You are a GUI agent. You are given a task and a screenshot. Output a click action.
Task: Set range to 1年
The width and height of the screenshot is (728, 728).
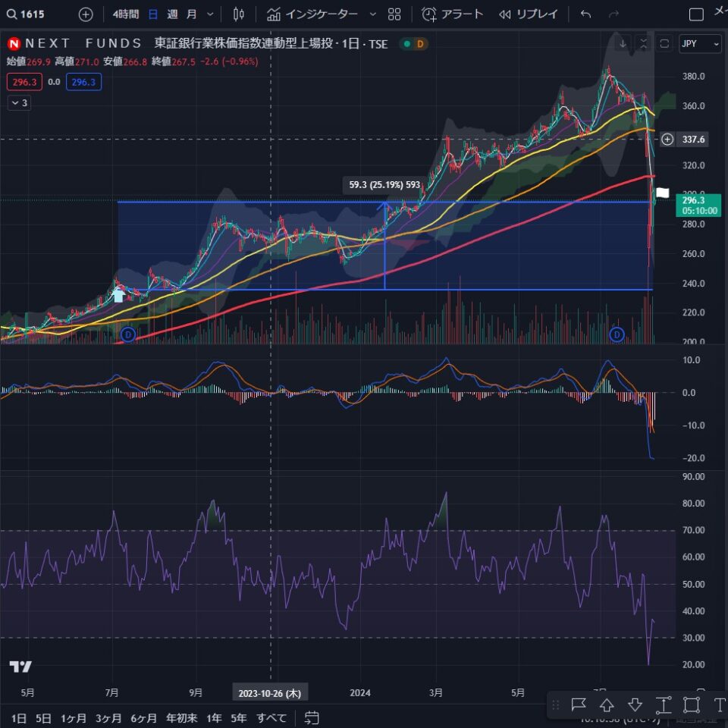pos(214,718)
